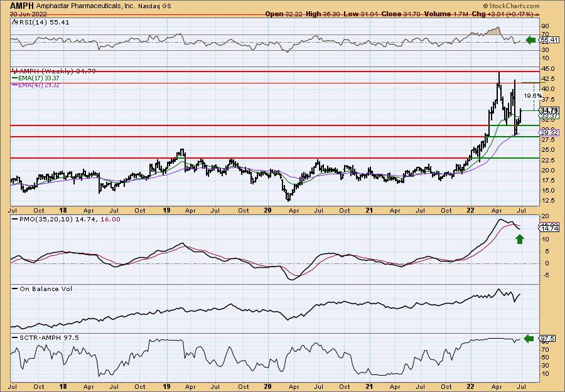Screen dimensions: 565x392
Task: Click the Nasdaq GS exchange label
Action: tap(154, 6)
